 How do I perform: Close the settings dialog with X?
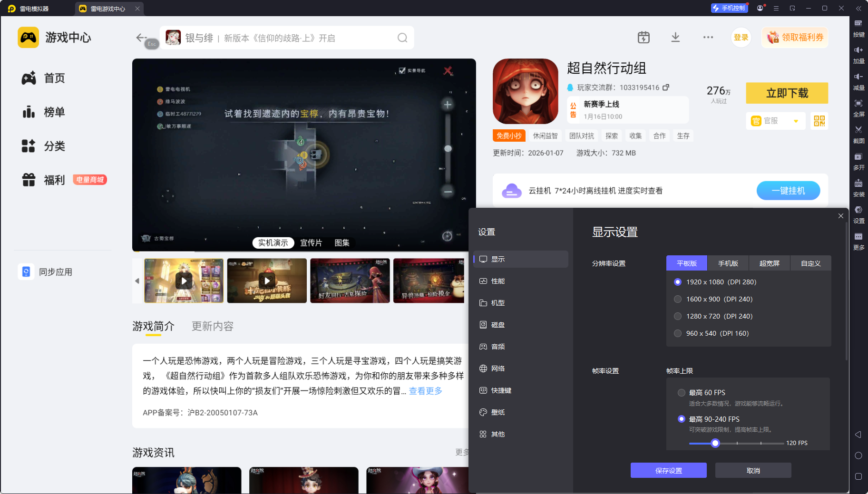[x=841, y=216]
